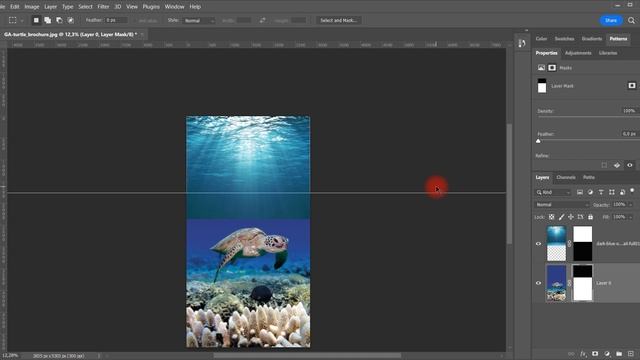Close the GA-turtle_brochure.jpg document tab

(x=142, y=35)
